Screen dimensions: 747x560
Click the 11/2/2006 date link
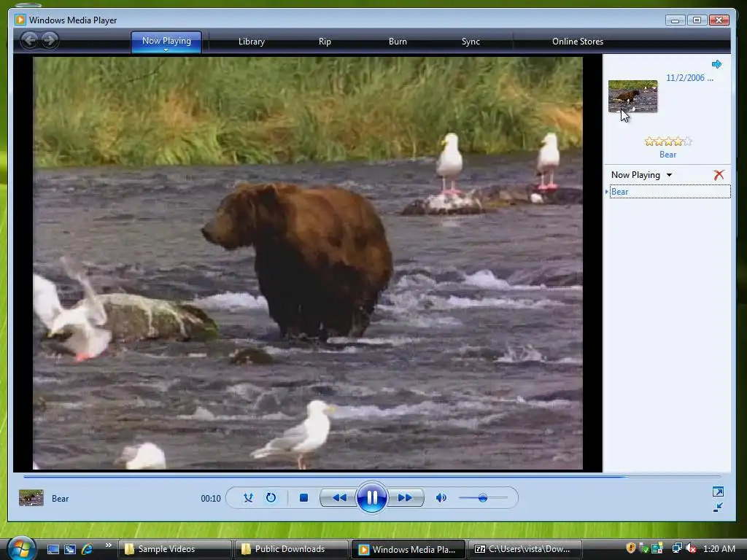pyautogui.click(x=689, y=78)
